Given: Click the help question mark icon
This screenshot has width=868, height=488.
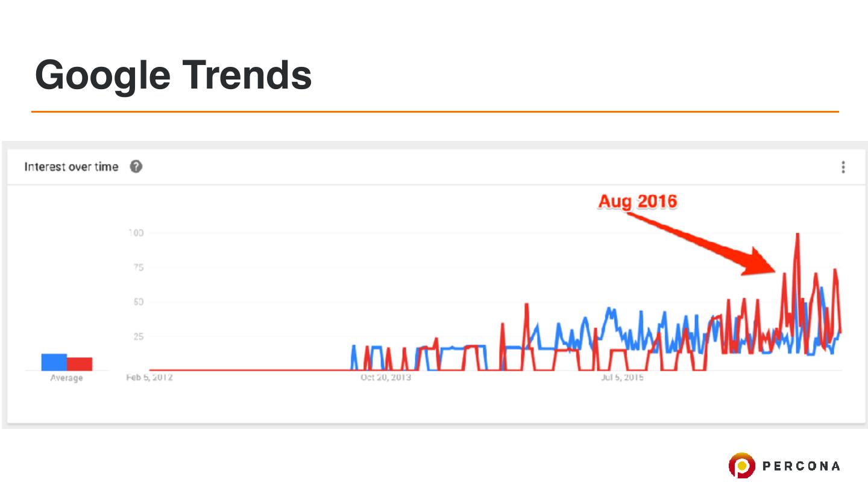Looking at the screenshot, I should pos(136,167).
